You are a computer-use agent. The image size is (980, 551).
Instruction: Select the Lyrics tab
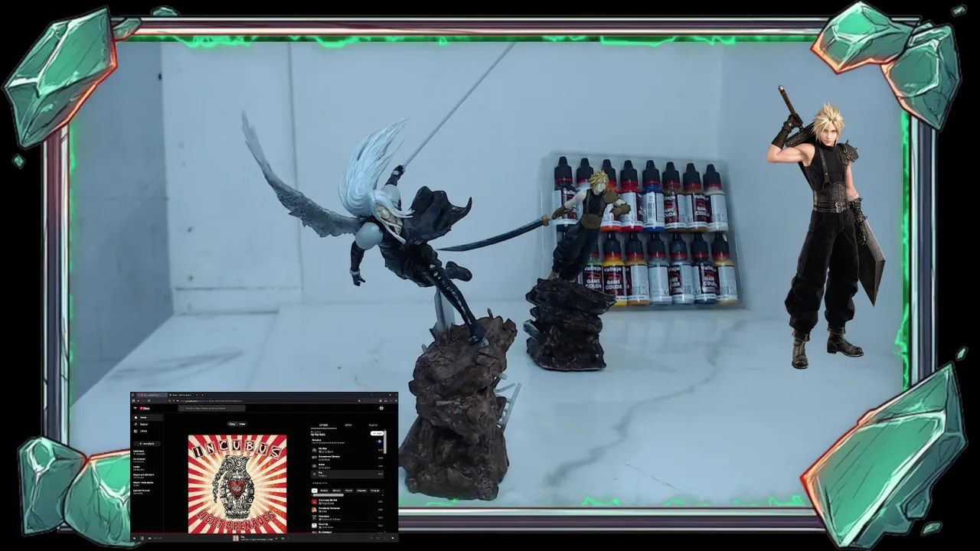[348, 425]
